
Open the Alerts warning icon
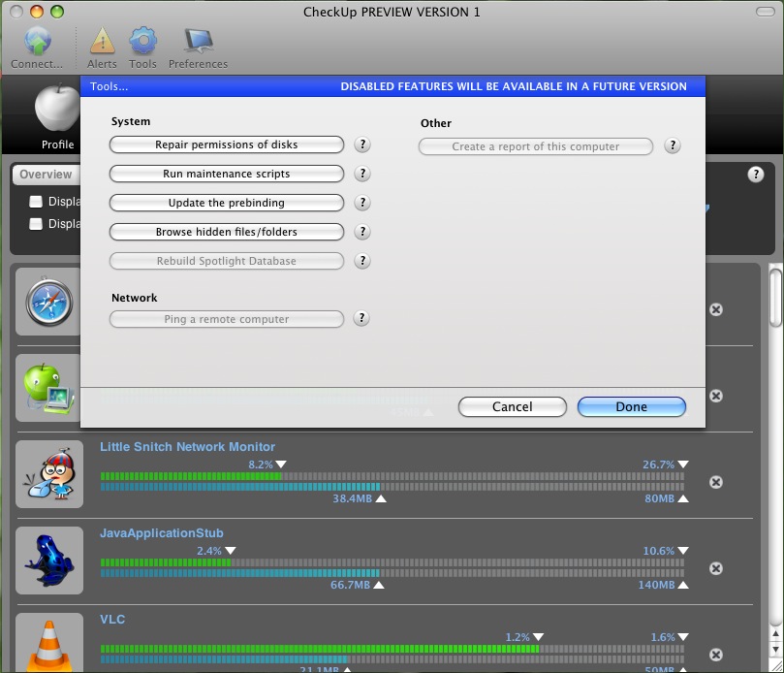pos(102,48)
